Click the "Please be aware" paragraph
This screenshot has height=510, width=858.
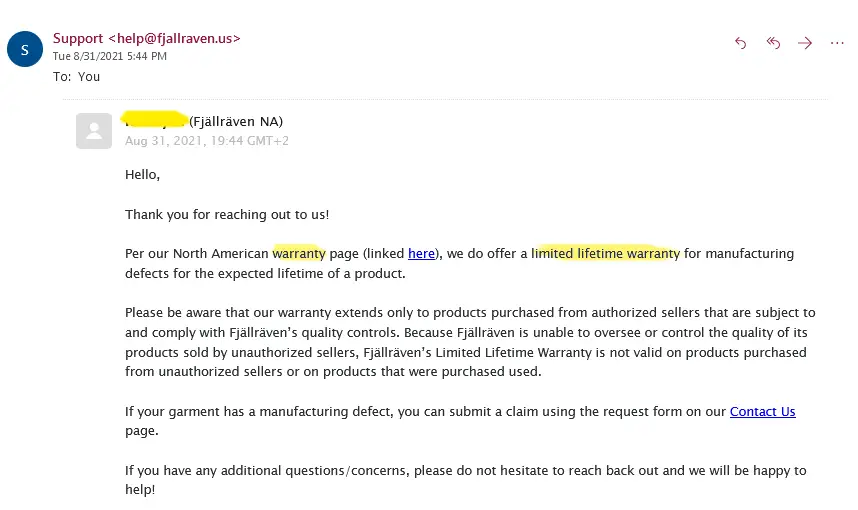pos(470,342)
